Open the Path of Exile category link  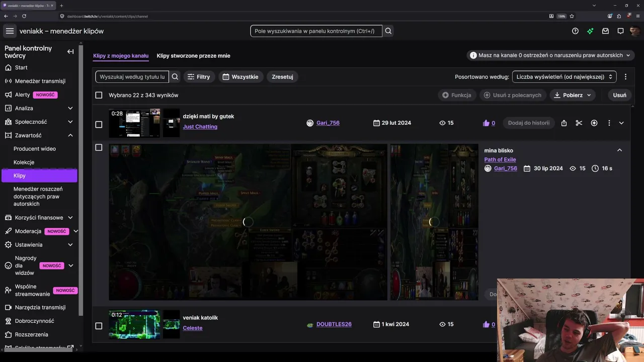pos(500,159)
